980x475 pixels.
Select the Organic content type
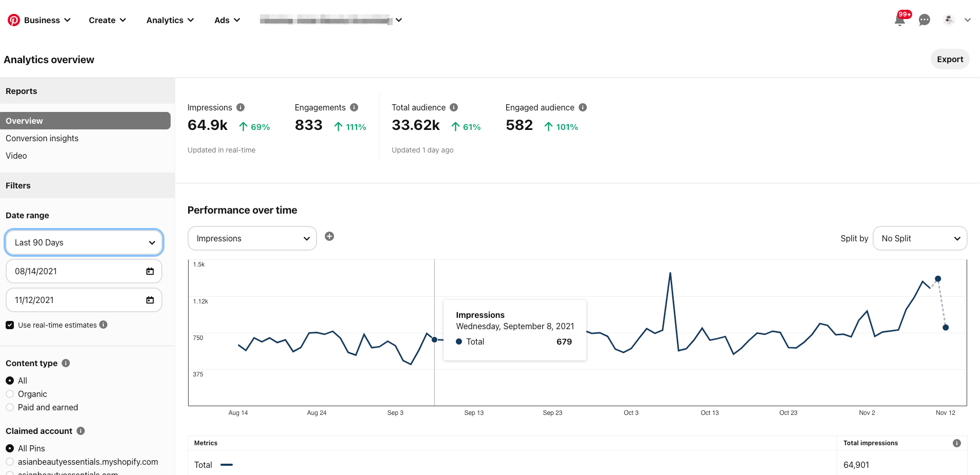pos(10,394)
